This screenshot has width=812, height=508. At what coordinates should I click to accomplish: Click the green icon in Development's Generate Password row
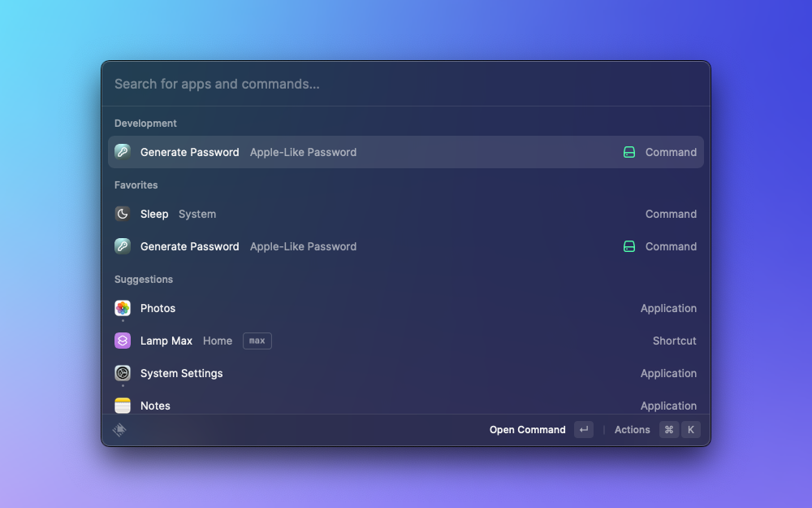tap(629, 152)
